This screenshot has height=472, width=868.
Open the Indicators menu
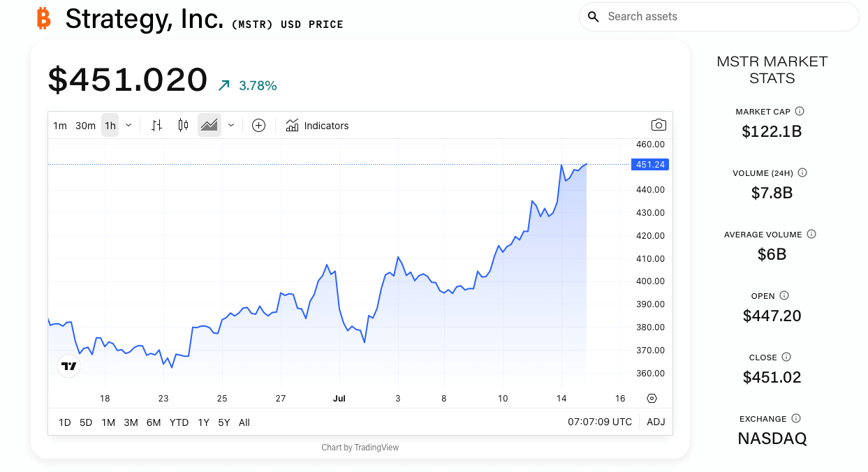click(x=317, y=126)
